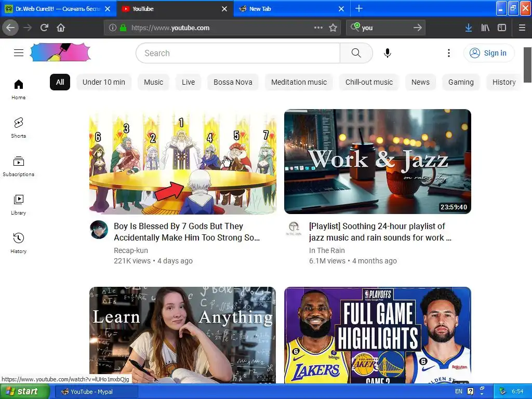The width and height of the screenshot is (532, 399).
Task: Select the Gaming filter chip
Action: 461,82
